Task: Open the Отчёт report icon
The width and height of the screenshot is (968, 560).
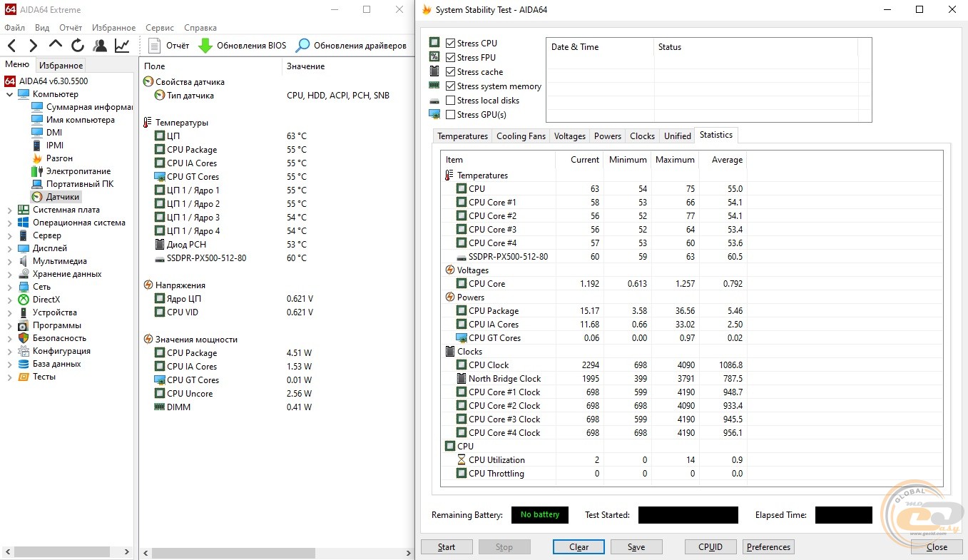Action: (155, 46)
